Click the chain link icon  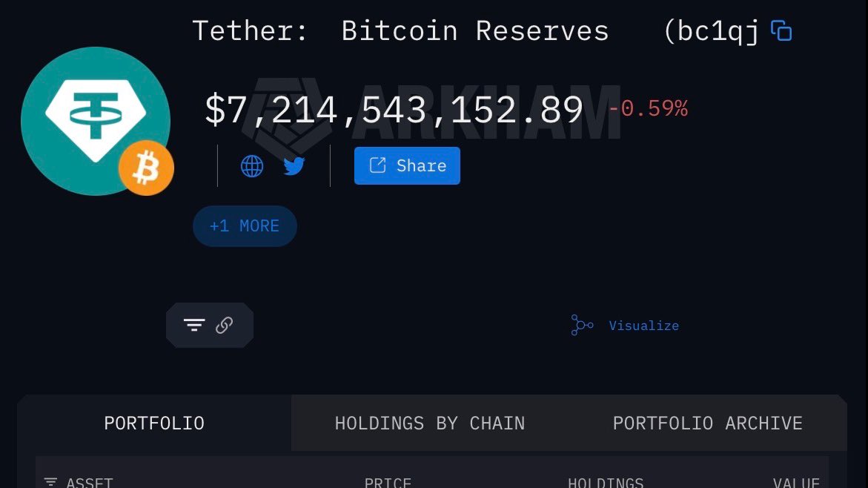[225, 325]
